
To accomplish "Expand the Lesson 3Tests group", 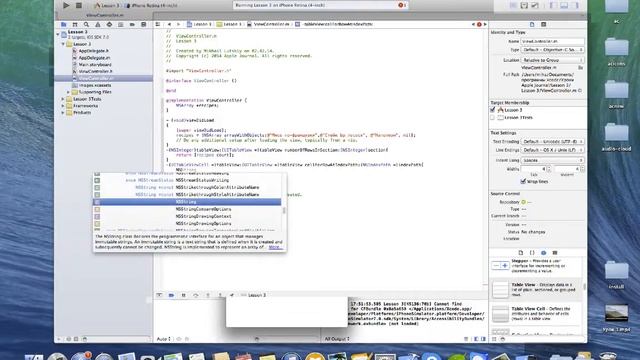I will coord(63,99).
